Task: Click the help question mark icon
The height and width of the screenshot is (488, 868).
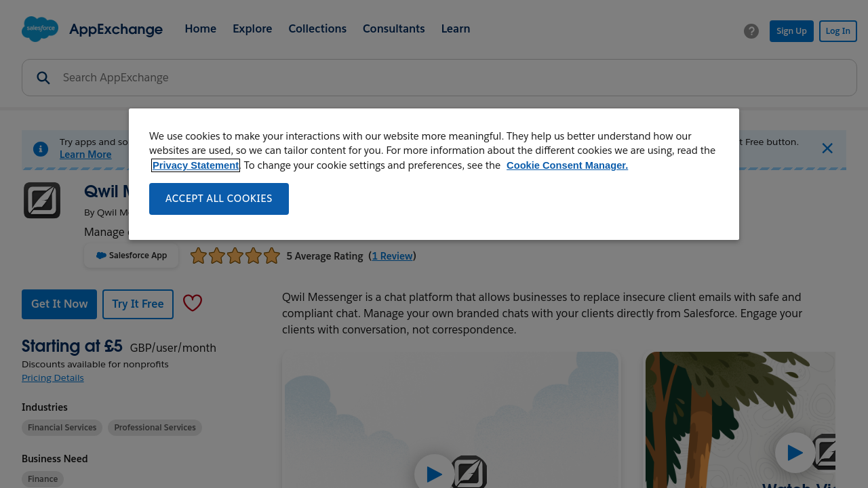Action: pos(751,31)
